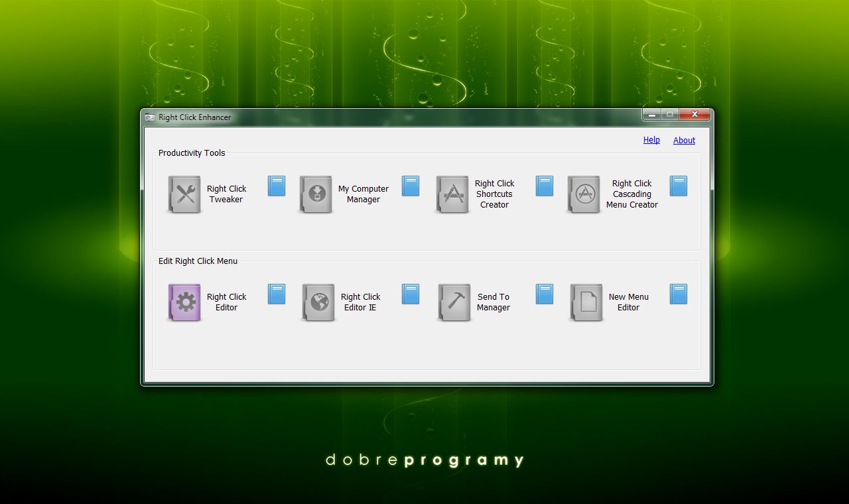This screenshot has width=849, height=504.
Task: Click the "Send To Manager" label
Action: 493,302
